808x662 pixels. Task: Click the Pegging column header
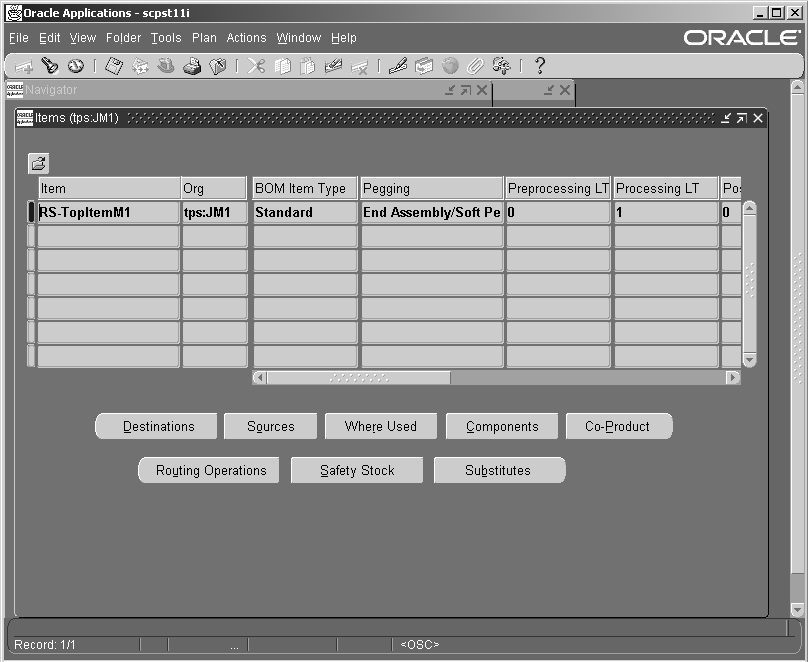click(x=432, y=188)
